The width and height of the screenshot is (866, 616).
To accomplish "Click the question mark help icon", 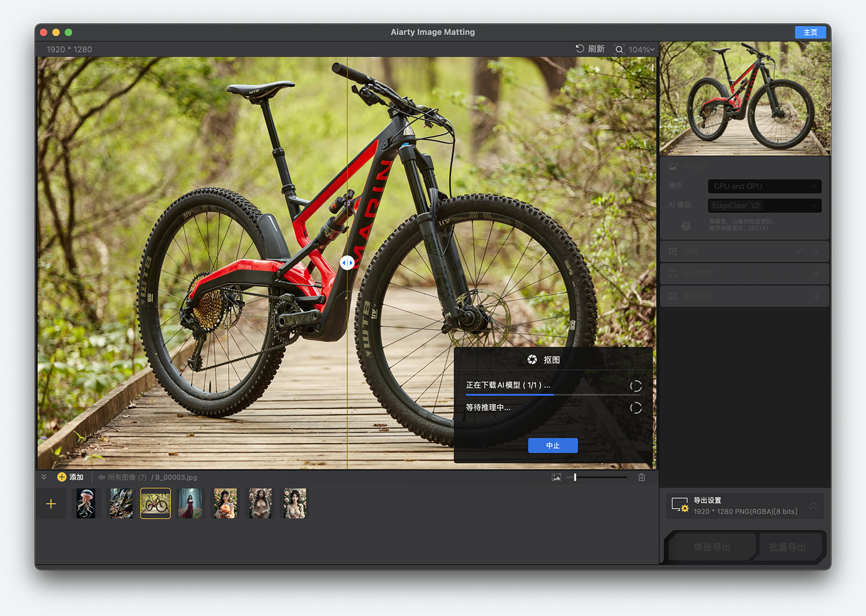I will tap(686, 226).
